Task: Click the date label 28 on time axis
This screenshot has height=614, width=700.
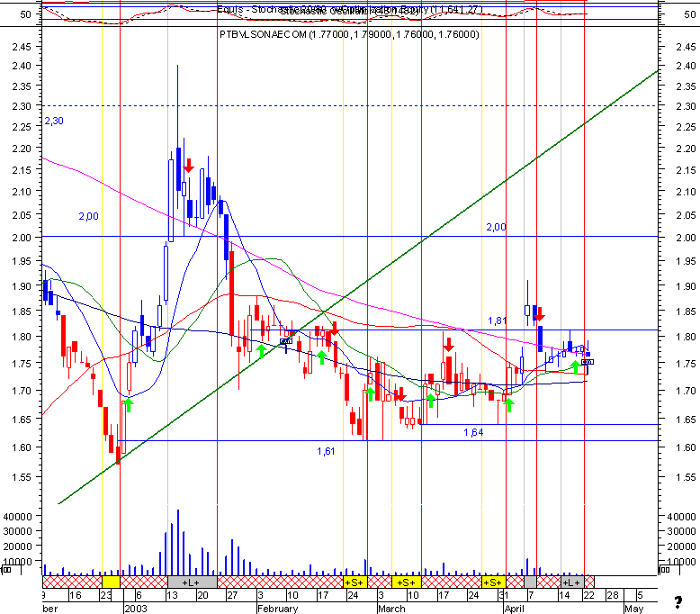Action: coord(613,595)
